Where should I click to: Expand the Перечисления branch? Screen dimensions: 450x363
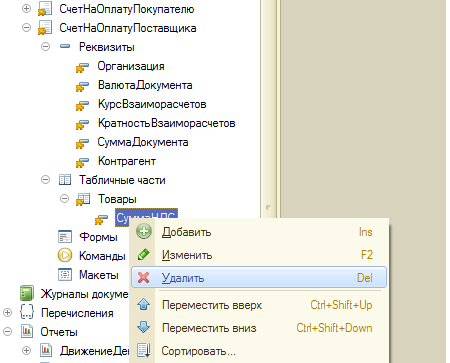(x=7, y=313)
